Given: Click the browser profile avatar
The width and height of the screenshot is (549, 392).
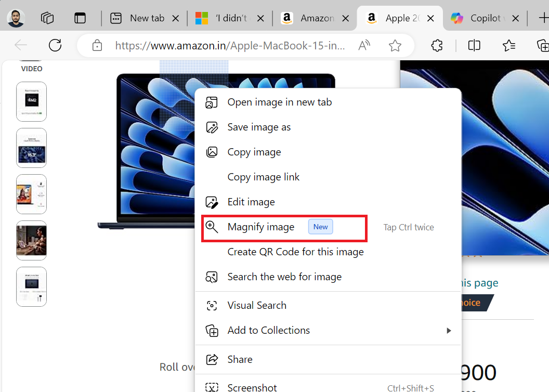Looking at the screenshot, I should point(15,18).
